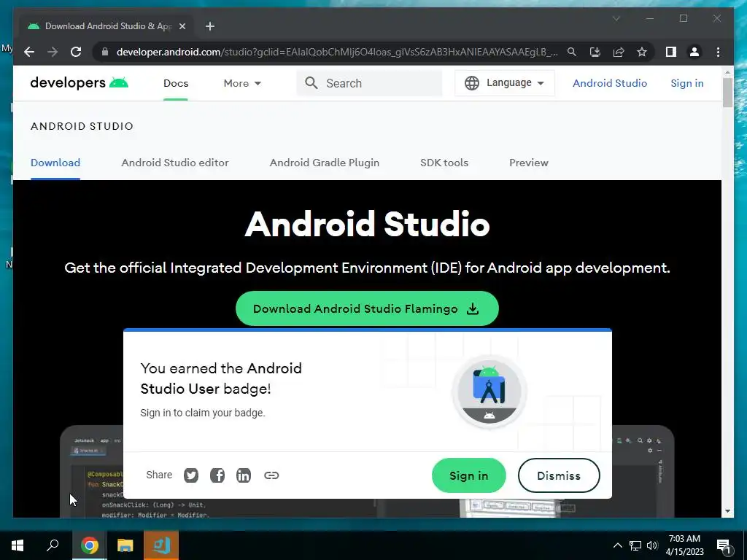The width and height of the screenshot is (747, 560).
Task: Share badge on Twitter
Action: point(191,475)
